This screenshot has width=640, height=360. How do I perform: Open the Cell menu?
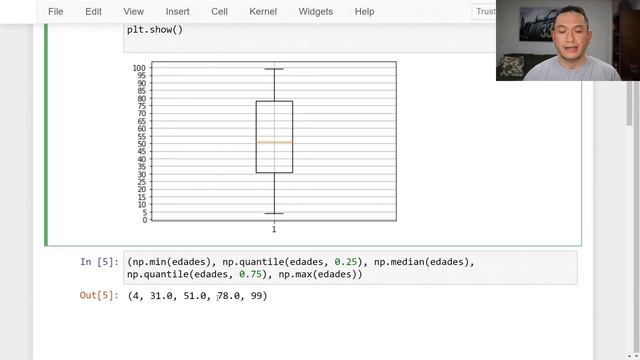pos(219,12)
